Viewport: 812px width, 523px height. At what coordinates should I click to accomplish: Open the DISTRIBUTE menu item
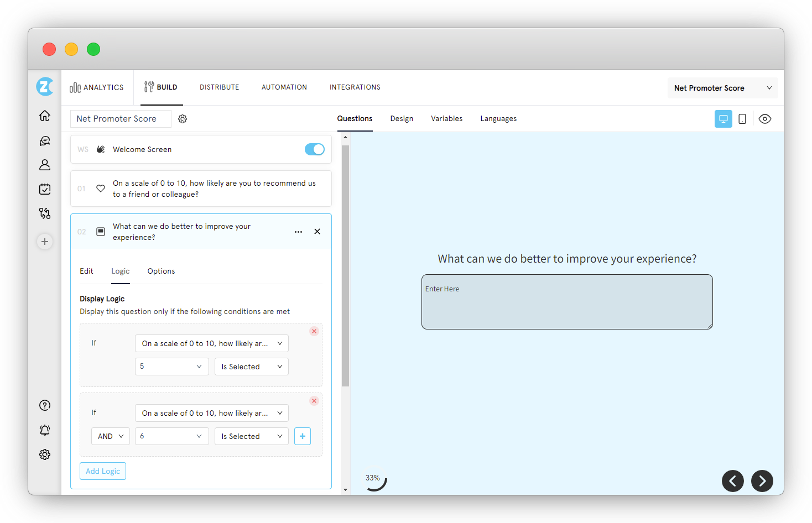[219, 87]
